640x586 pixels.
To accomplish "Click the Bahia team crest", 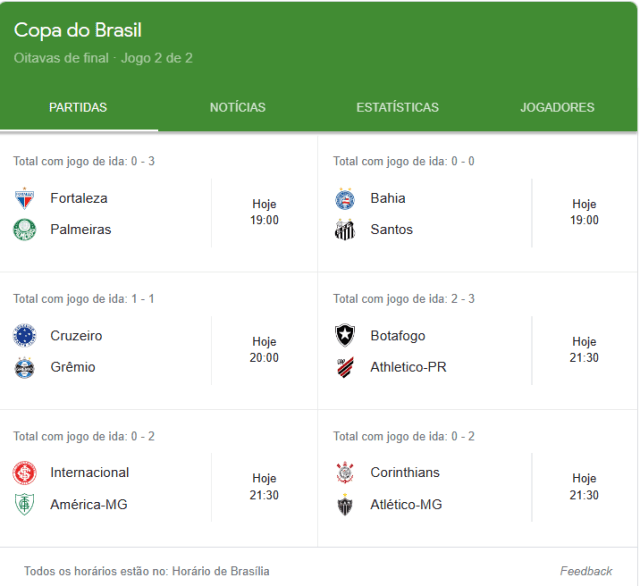I will [345, 198].
